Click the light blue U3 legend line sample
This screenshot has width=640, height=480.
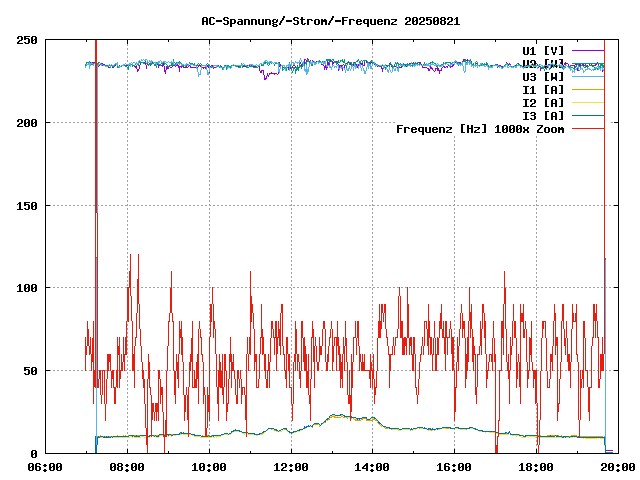pos(587,76)
